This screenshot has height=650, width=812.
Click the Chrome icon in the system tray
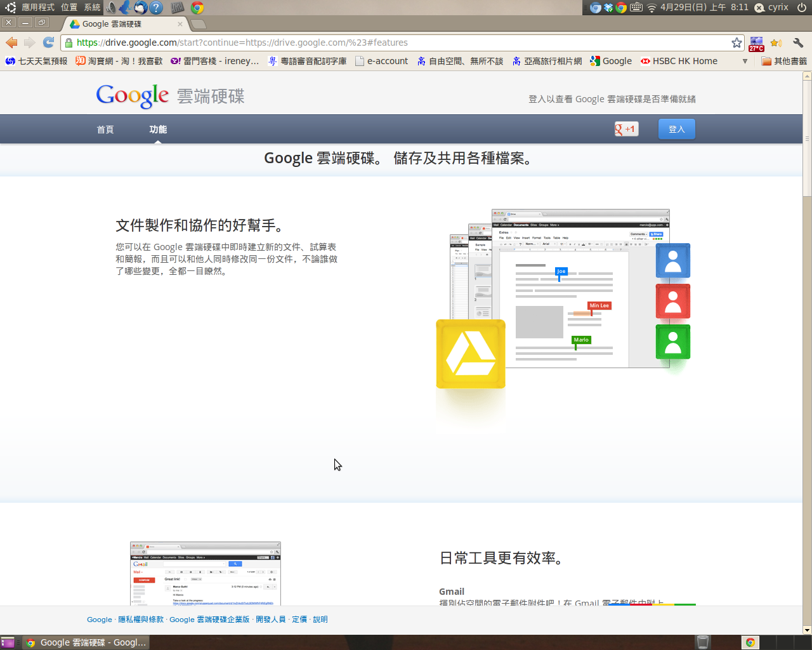[x=621, y=8]
